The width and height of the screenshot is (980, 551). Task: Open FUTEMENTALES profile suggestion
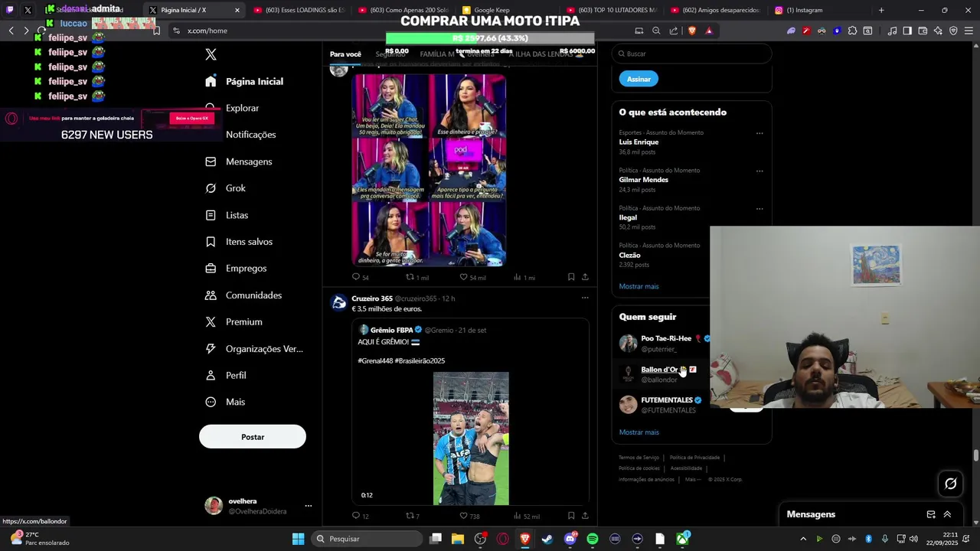(x=667, y=400)
